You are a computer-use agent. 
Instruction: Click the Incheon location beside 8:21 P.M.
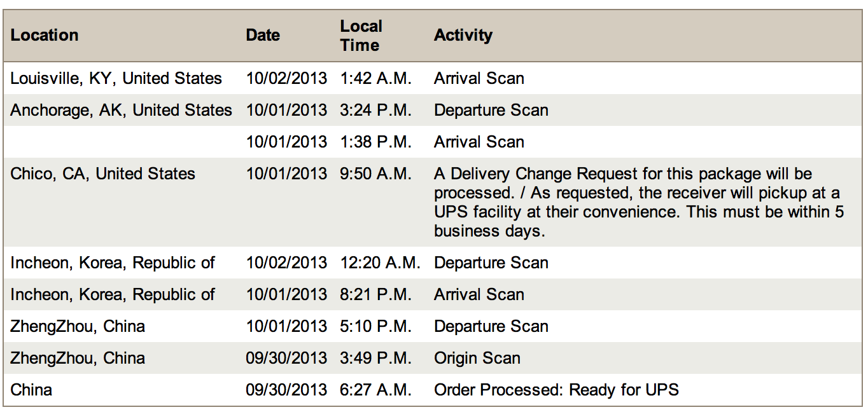pyautogui.click(x=113, y=295)
